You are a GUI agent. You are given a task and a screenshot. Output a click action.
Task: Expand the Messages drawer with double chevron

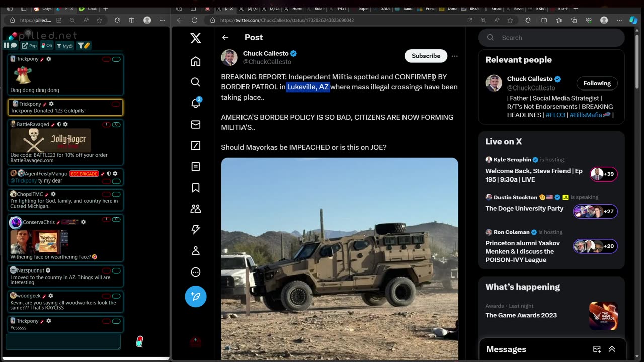[x=612, y=349]
